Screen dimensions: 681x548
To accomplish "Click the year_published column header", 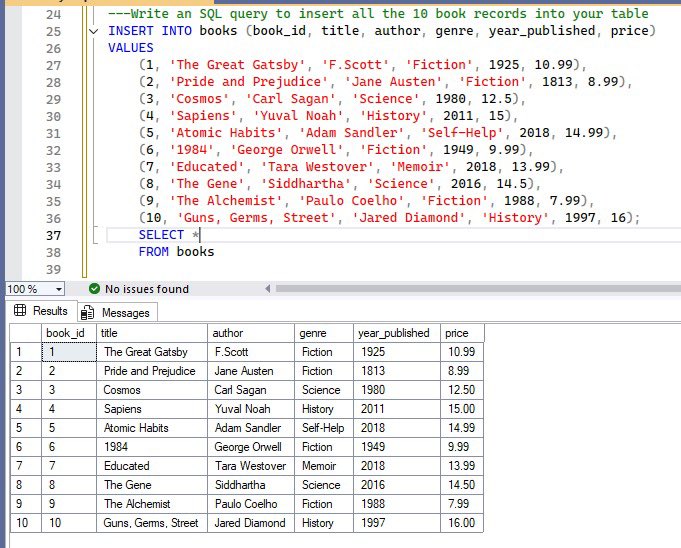I will pos(396,333).
